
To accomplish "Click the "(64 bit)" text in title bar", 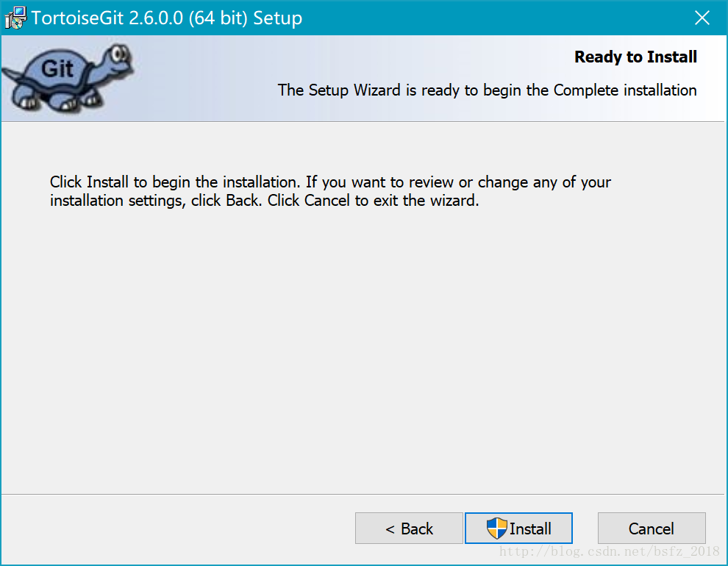I will click(218, 18).
